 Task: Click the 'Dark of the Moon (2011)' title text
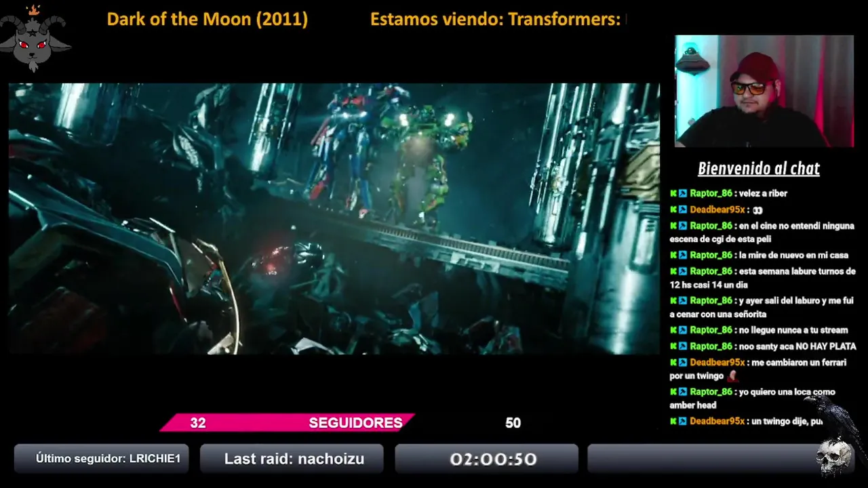[208, 19]
